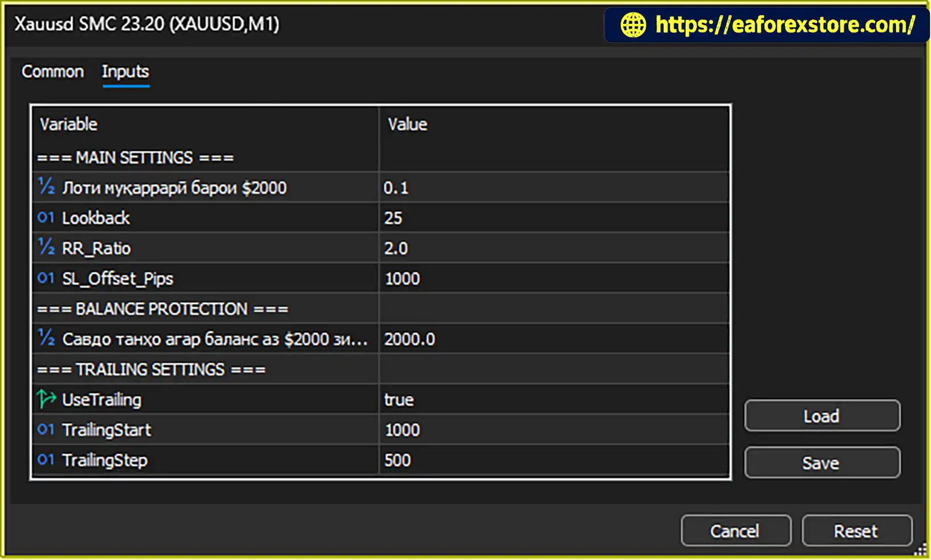Click the integer icon next to SL_Offset_Pips

[x=46, y=278]
